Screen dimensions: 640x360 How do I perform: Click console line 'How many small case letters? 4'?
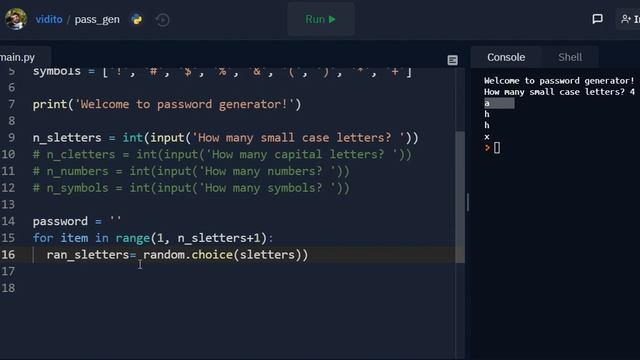pos(559,92)
